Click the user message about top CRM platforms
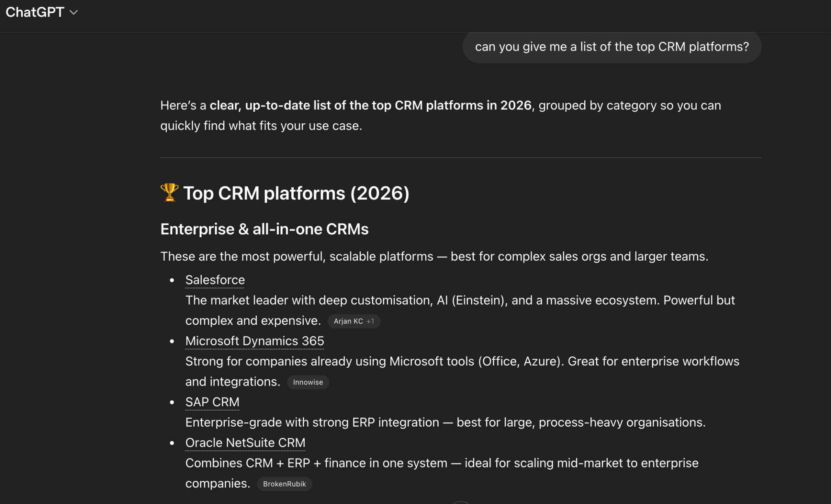This screenshot has height=504, width=831. (612, 47)
